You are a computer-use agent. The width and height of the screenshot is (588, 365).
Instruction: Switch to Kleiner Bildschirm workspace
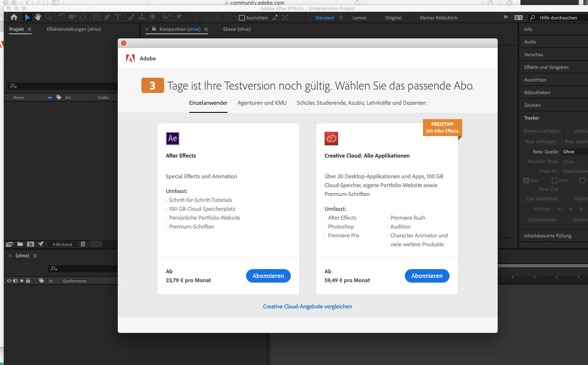(x=439, y=18)
